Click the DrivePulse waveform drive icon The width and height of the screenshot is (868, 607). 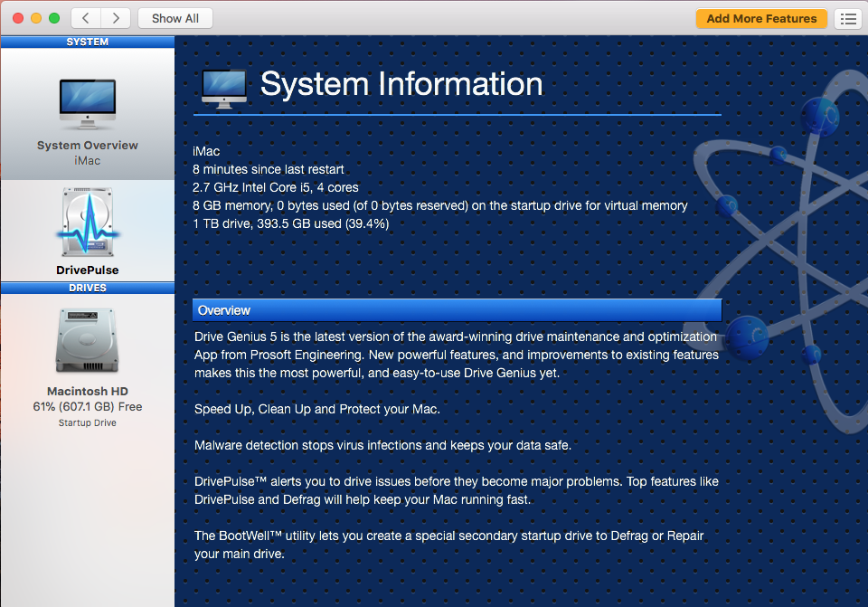click(87, 221)
